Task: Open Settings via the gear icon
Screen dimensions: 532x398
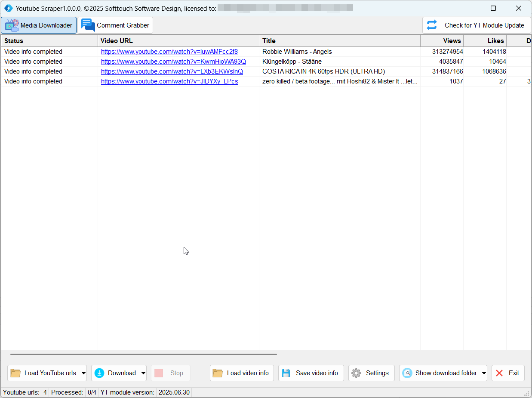Action: pyautogui.click(x=356, y=373)
